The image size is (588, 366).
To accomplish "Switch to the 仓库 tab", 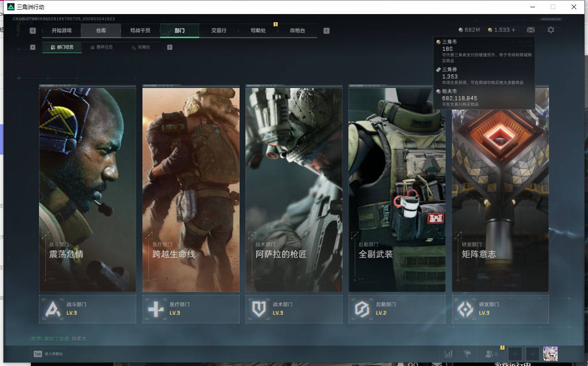I will [x=101, y=30].
